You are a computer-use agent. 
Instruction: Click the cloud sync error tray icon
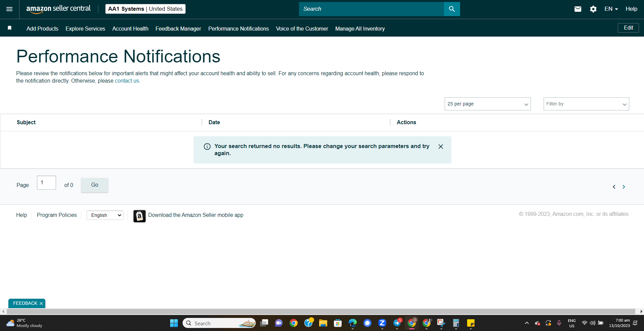point(537,323)
